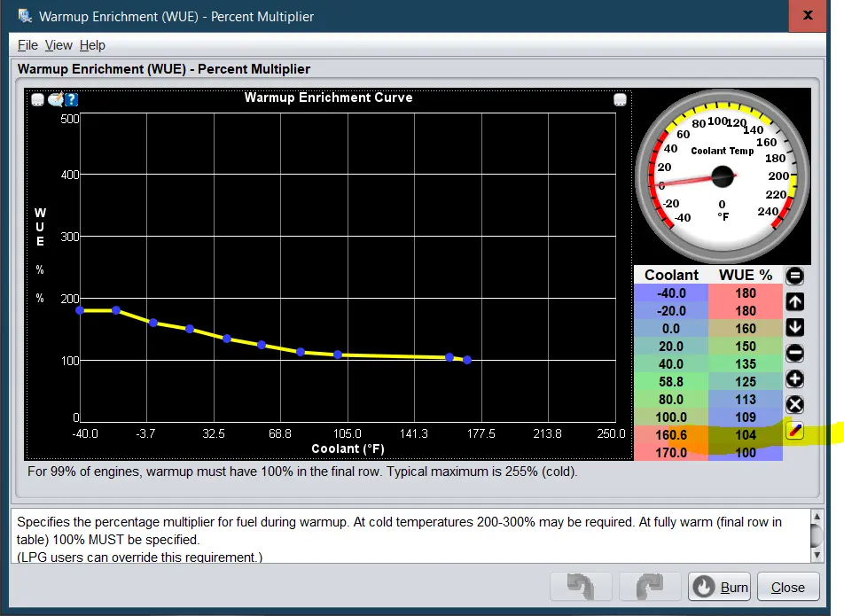Click the multiply X icon beside table
Screen dimensions: 844x616
(x=794, y=404)
